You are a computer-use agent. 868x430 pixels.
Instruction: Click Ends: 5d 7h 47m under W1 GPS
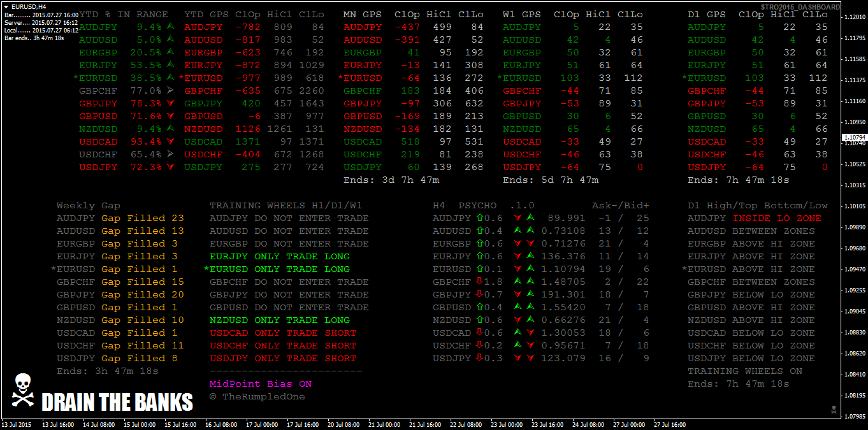click(x=551, y=180)
